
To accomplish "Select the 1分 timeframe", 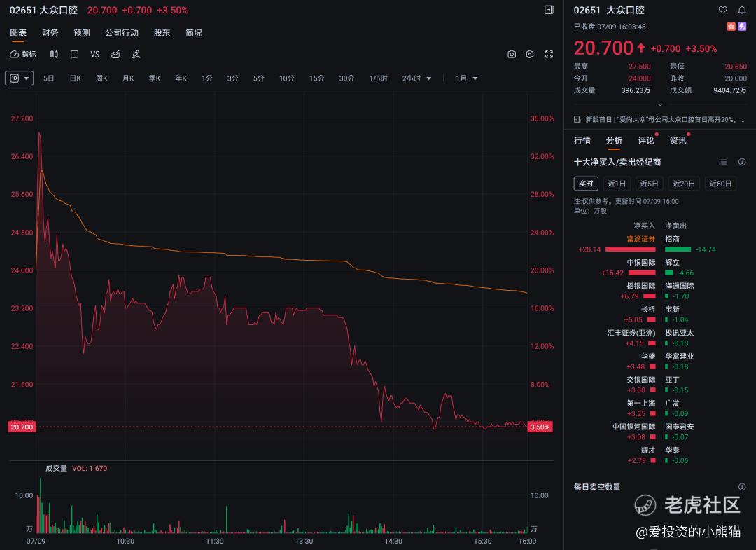I will pyautogui.click(x=206, y=78).
